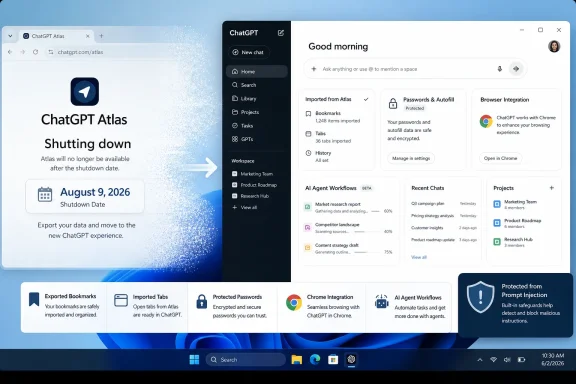Show hidden system tray icons chevron
This screenshot has height=384, width=576.
tap(479, 360)
